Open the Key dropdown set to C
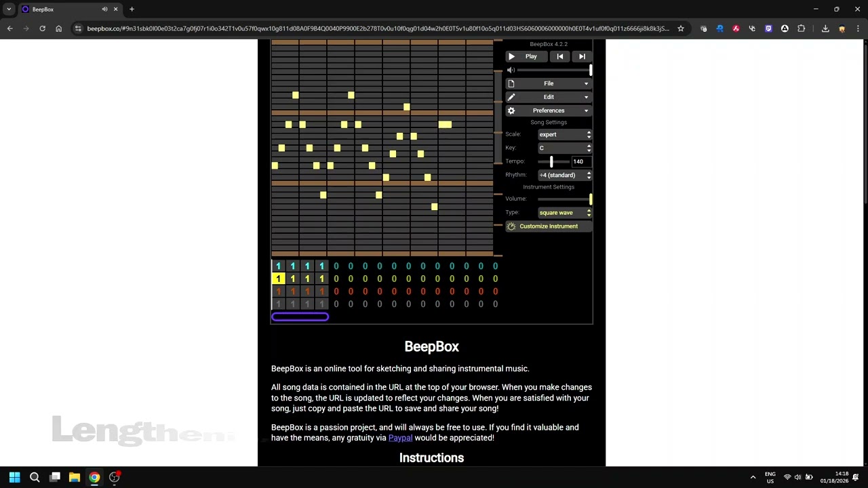Viewport: 868px width, 488px height. [x=565, y=148]
